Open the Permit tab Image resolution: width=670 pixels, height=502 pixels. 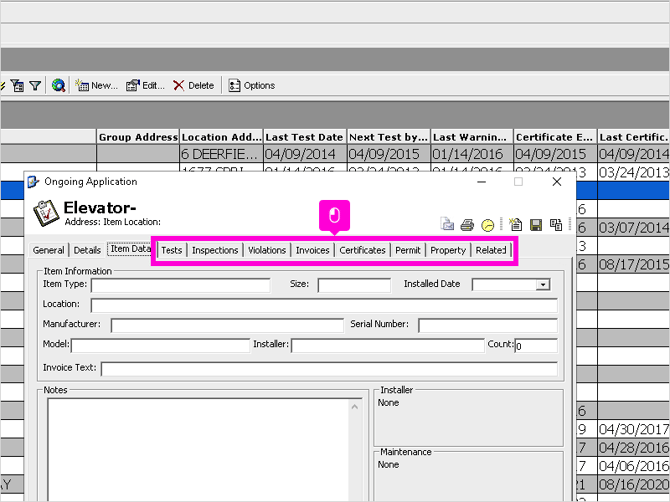[408, 250]
